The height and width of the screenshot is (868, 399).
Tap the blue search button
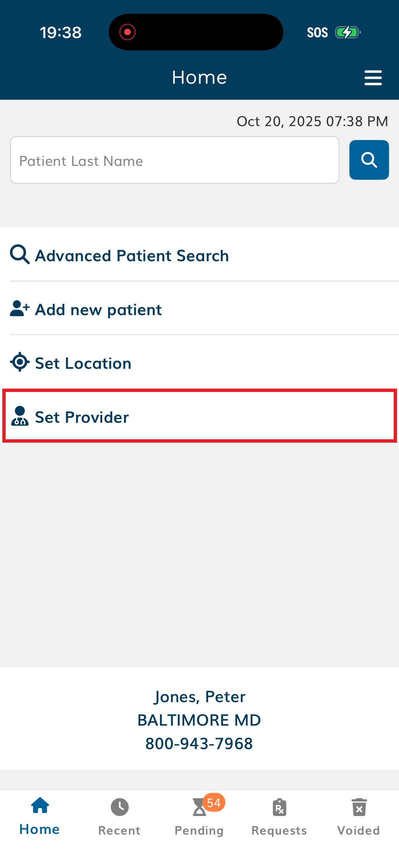pyautogui.click(x=369, y=160)
